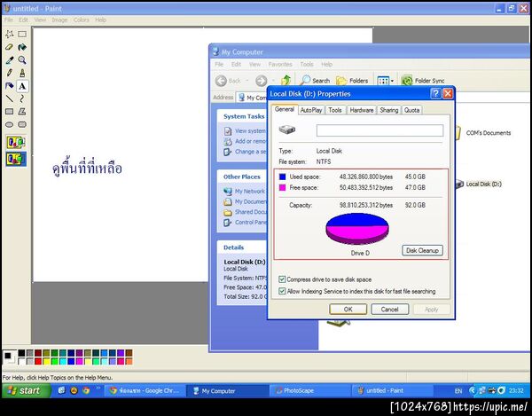Click Folder Sync in My Computer toolbar
The height and width of the screenshot is (416, 532).
click(423, 81)
